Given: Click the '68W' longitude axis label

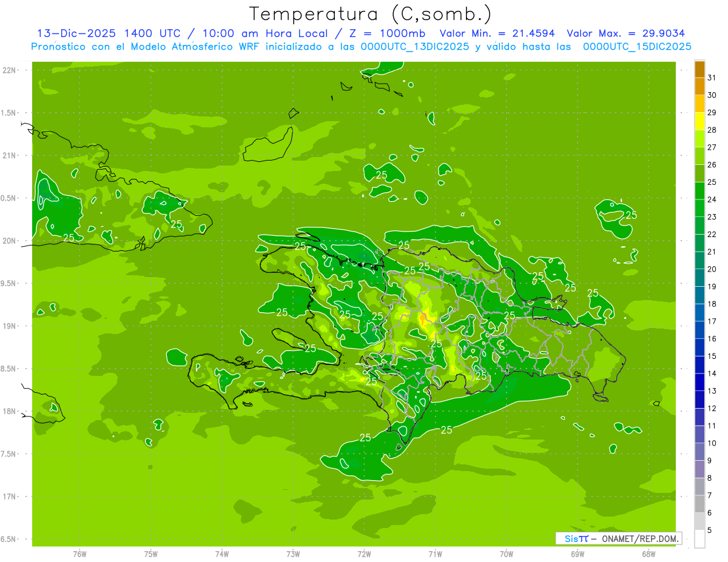Looking at the screenshot, I should coord(649,554).
